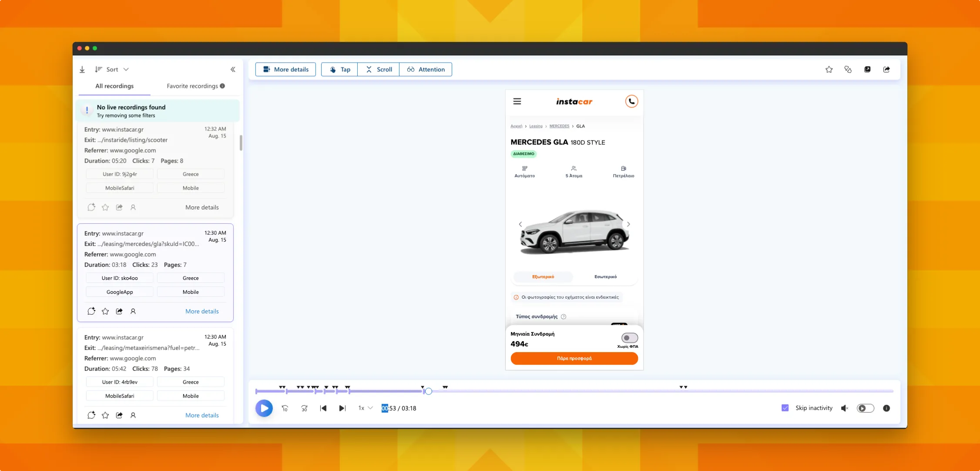Play the session recording
The image size is (980, 471).
(x=264, y=408)
